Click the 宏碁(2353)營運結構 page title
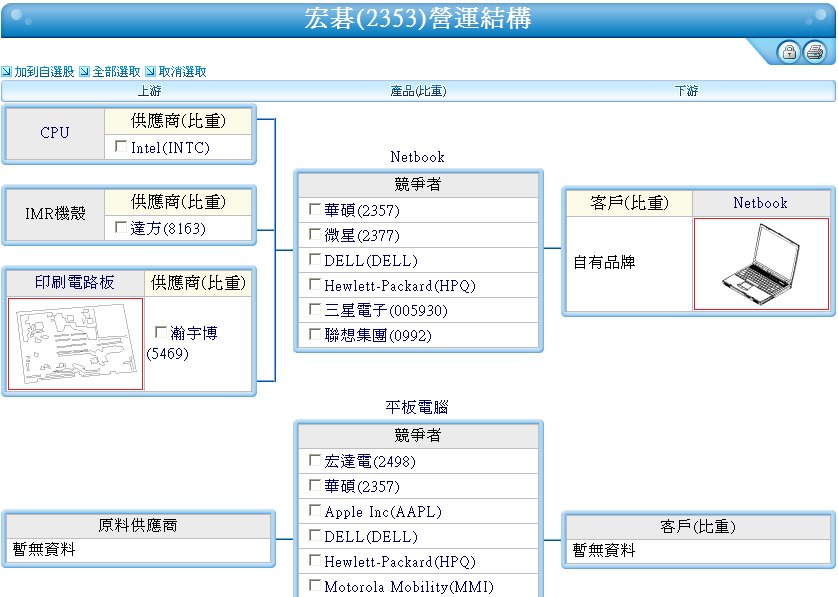Image resolution: width=838 pixels, height=597 pixels. point(418,19)
